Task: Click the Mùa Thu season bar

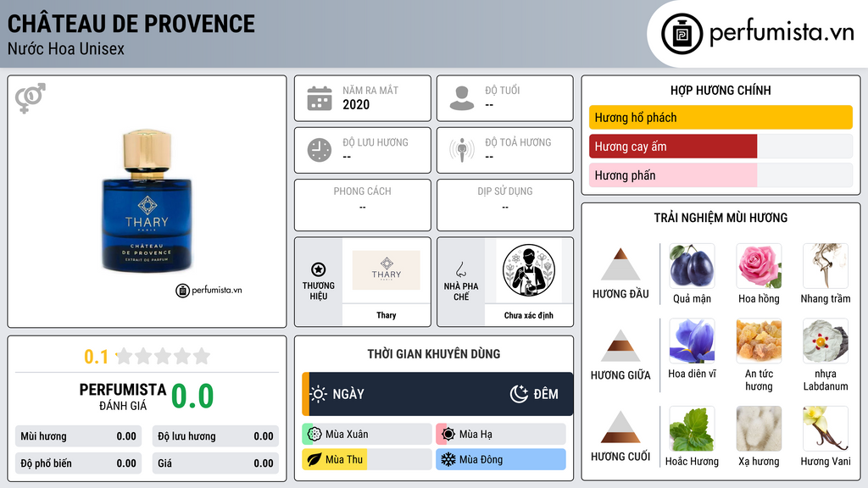Action: coord(367,460)
